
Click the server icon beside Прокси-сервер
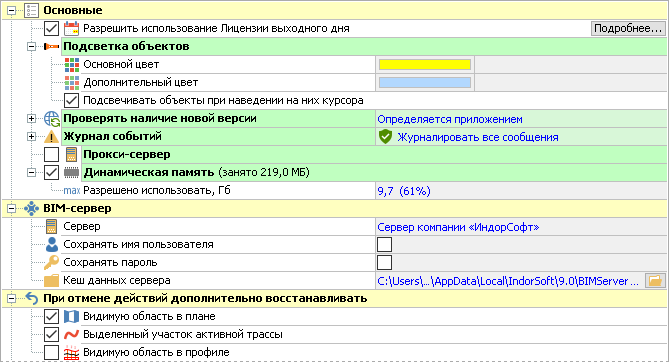[x=71, y=155]
